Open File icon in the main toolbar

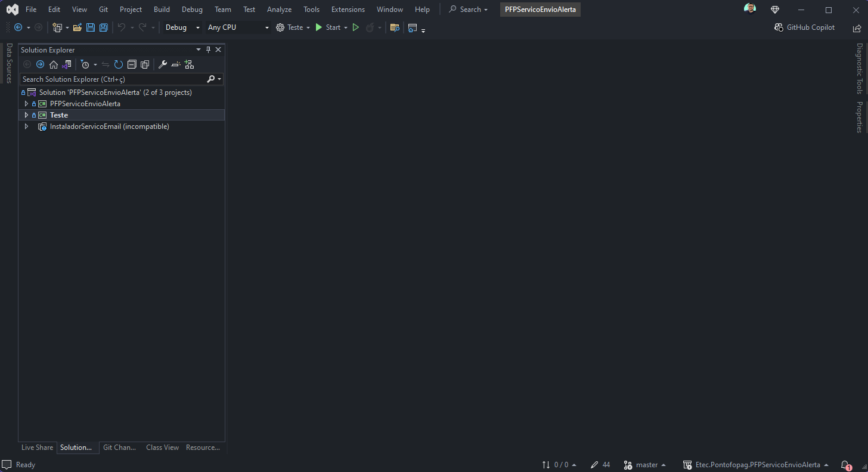point(77,27)
